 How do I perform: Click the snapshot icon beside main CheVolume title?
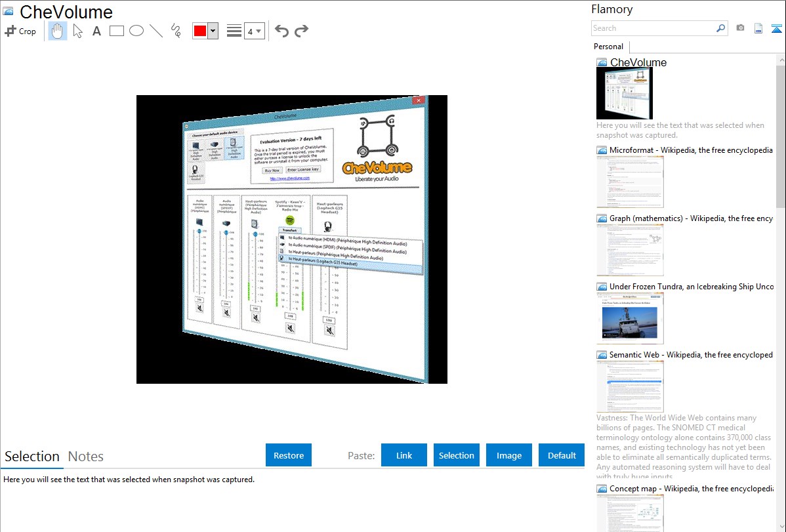[x=8, y=11]
